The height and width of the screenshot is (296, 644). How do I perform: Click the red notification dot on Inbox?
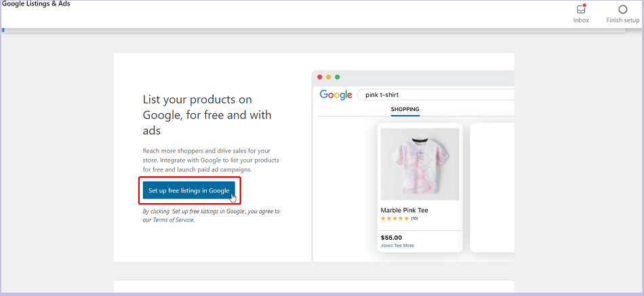(x=584, y=5)
